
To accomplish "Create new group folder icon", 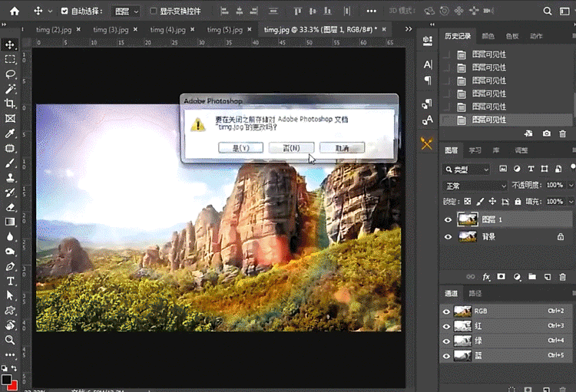I will click(532, 277).
